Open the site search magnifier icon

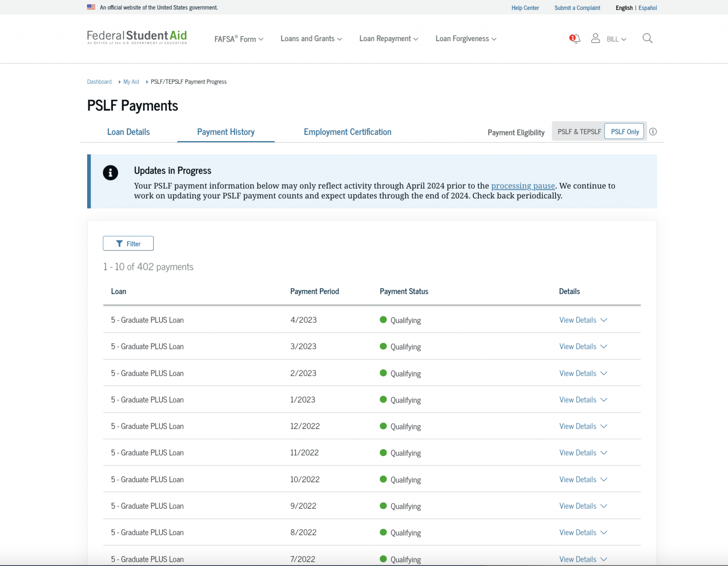click(x=647, y=38)
